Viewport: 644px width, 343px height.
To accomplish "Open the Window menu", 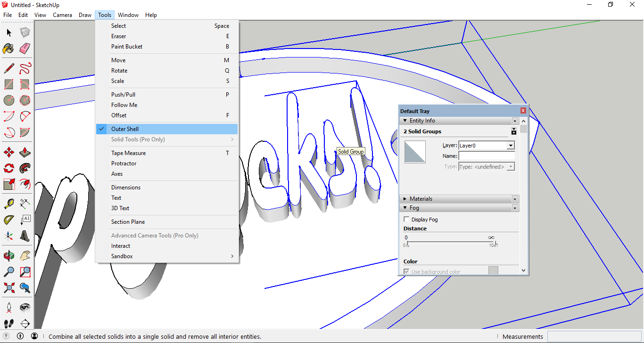I will pos(128,15).
